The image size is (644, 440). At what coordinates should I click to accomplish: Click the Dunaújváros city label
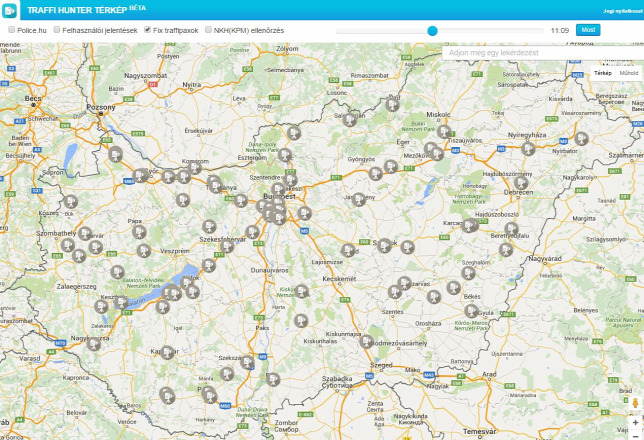(x=269, y=270)
